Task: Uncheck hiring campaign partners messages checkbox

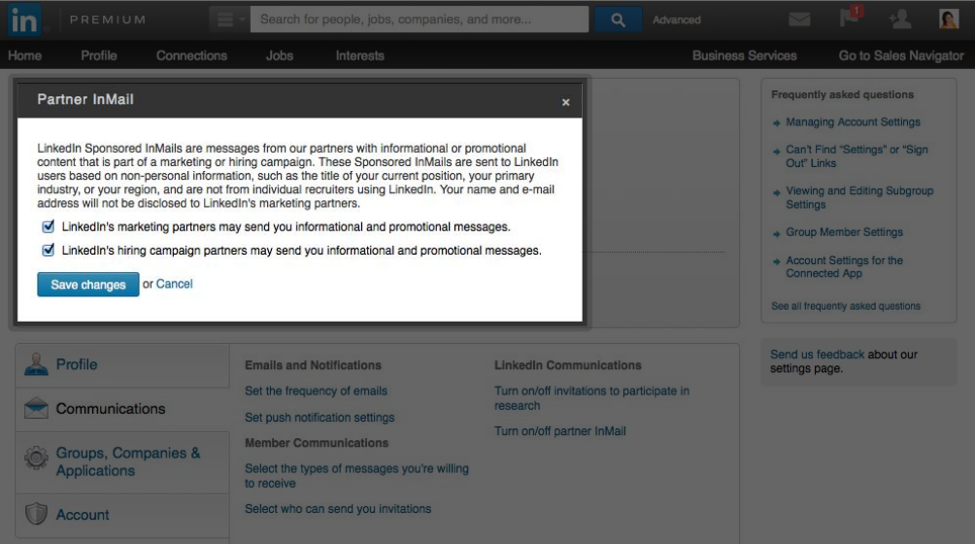Action: pos(48,250)
